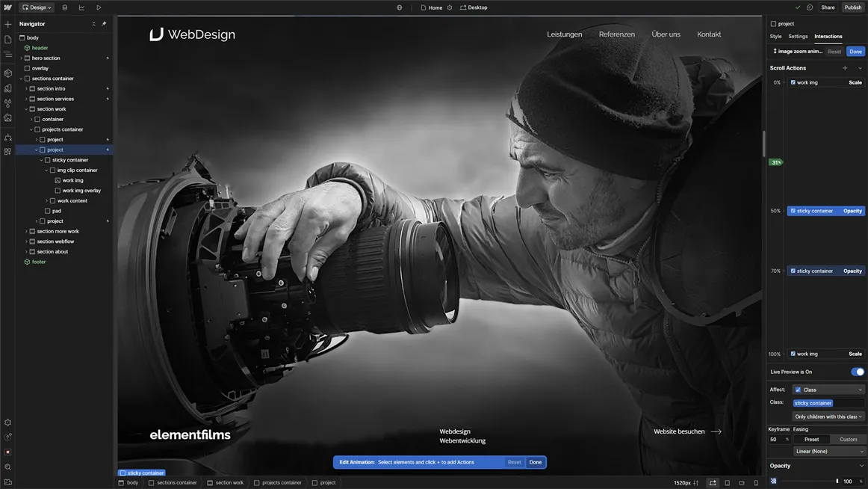Open the Design mode dropdown

coord(37,7)
